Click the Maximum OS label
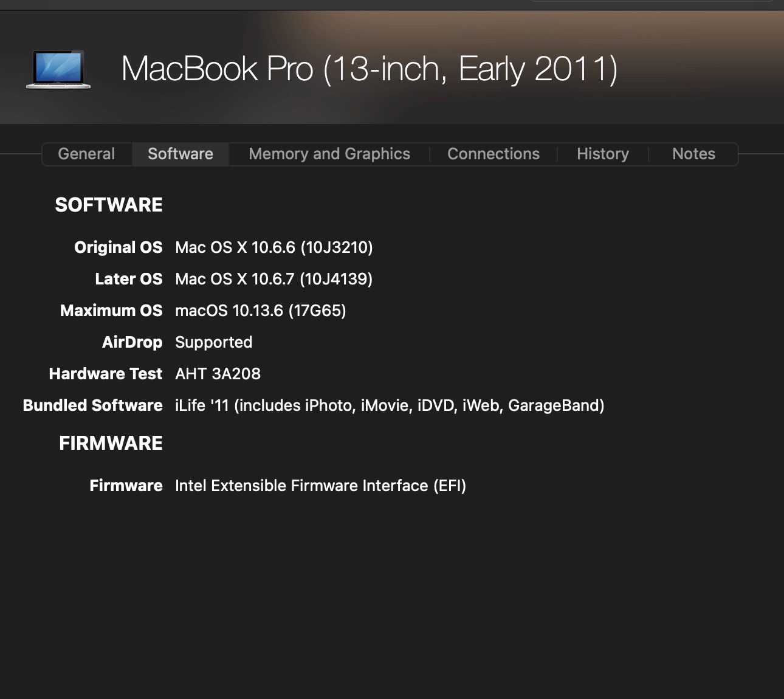The image size is (784, 699). [x=111, y=311]
